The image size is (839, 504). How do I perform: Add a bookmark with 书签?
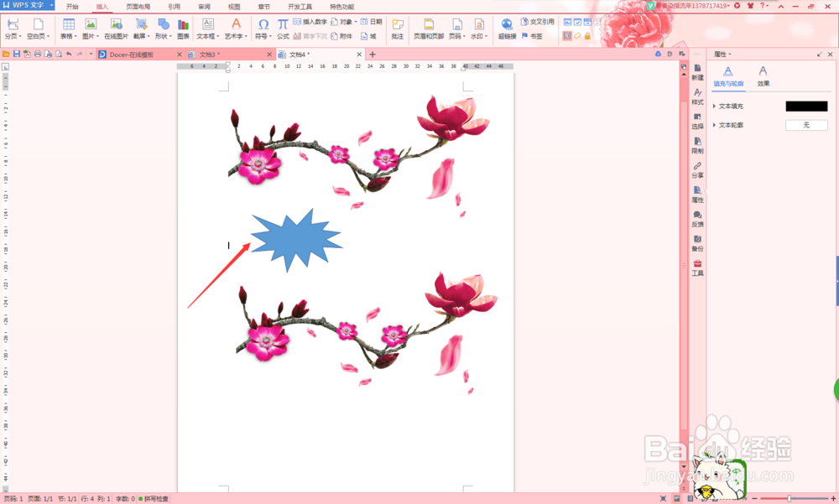pos(532,36)
